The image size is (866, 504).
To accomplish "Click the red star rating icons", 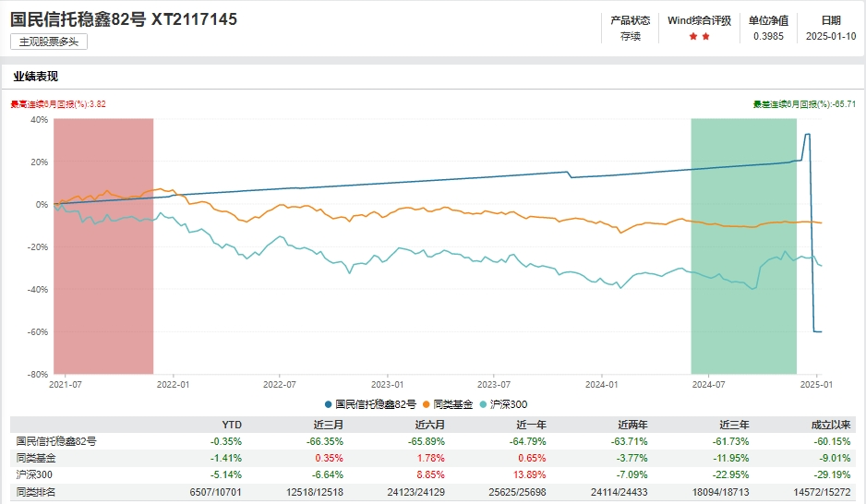I will 699,36.
